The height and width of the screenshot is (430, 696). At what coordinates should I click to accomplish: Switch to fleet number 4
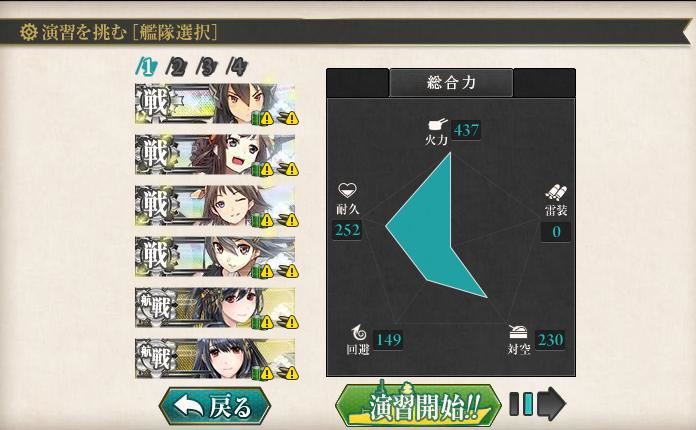point(237,67)
